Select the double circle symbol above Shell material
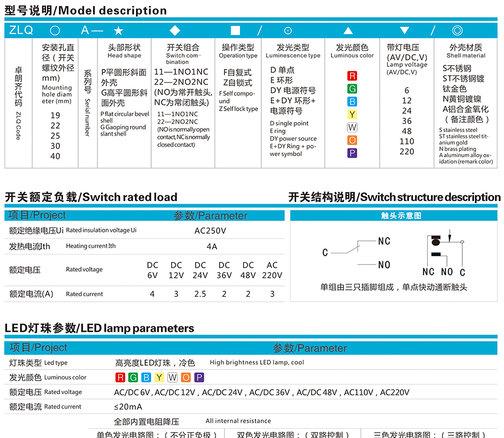 [457, 31]
